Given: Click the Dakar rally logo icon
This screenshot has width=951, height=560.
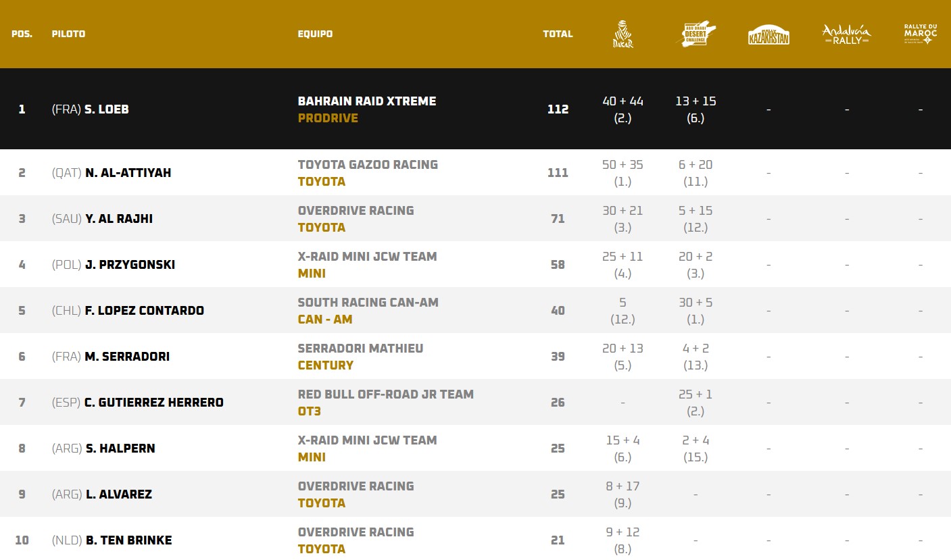Looking at the screenshot, I should click(x=623, y=34).
